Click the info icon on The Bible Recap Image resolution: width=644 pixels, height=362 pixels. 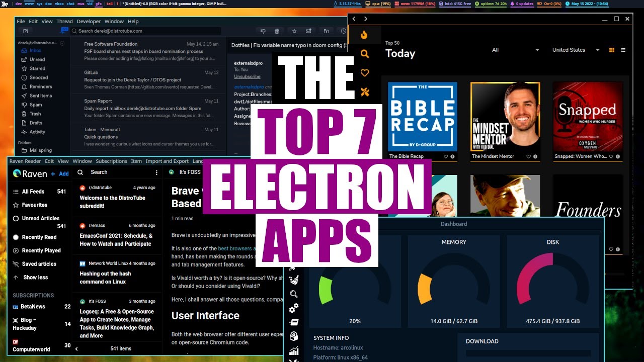[x=452, y=156]
